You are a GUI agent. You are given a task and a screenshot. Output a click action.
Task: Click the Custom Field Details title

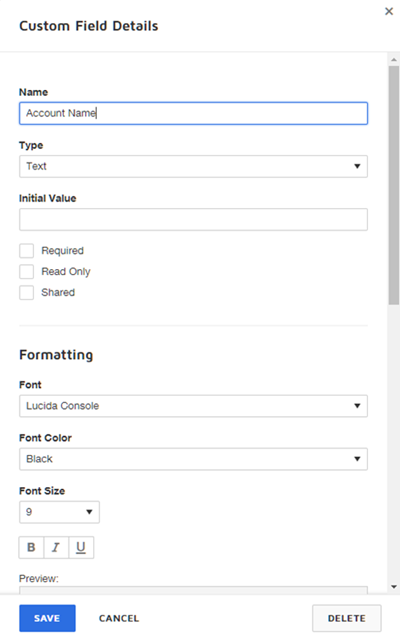pos(89,26)
